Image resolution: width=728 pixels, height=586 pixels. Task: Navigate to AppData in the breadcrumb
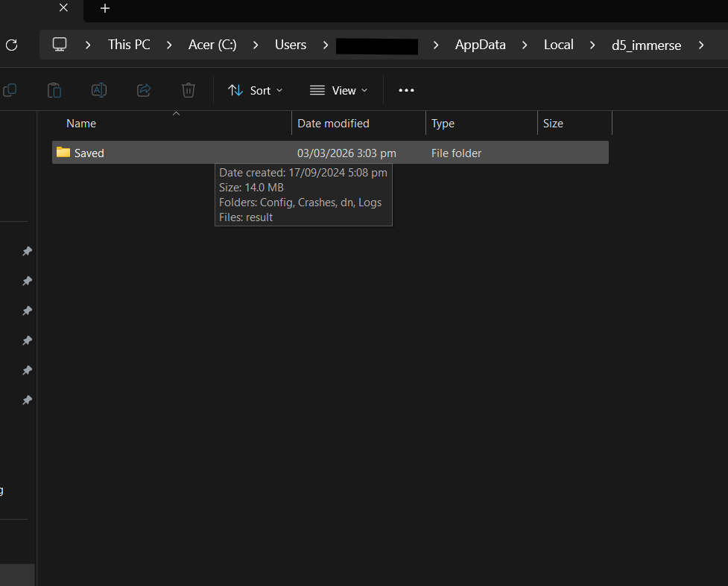coord(480,45)
